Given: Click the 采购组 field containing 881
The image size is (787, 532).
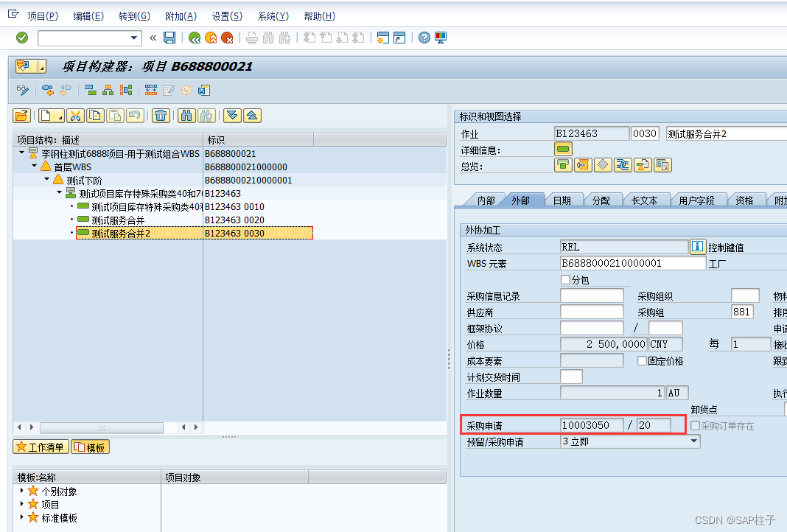Looking at the screenshot, I should coord(741,312).
